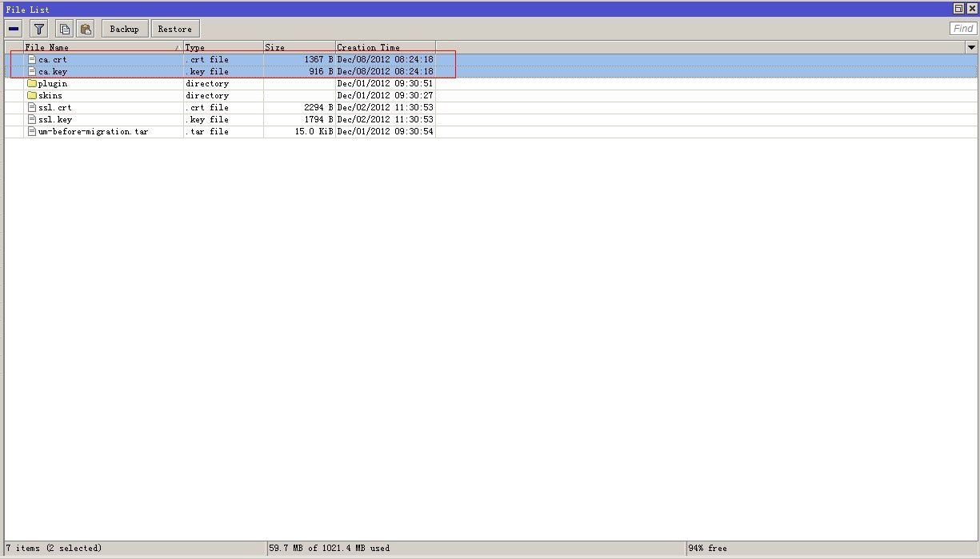Click the Dec/01/2012 09:30:51 creation time

385,83
